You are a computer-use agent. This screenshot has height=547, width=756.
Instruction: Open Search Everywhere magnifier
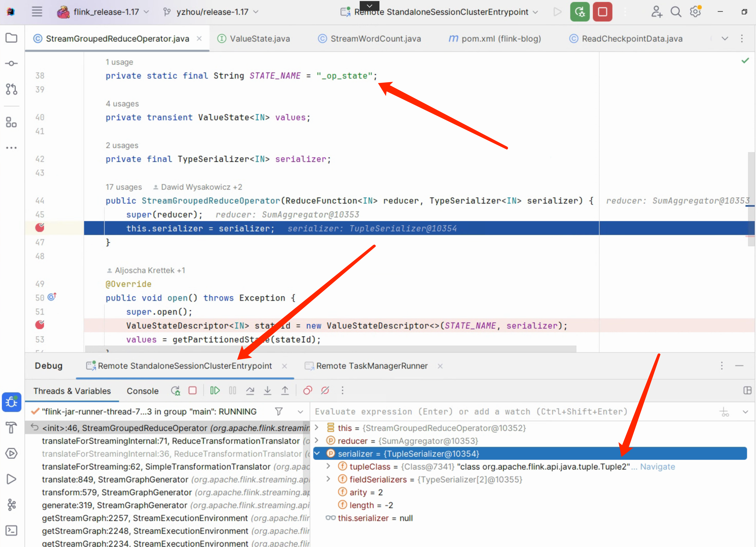click(676, 12)
